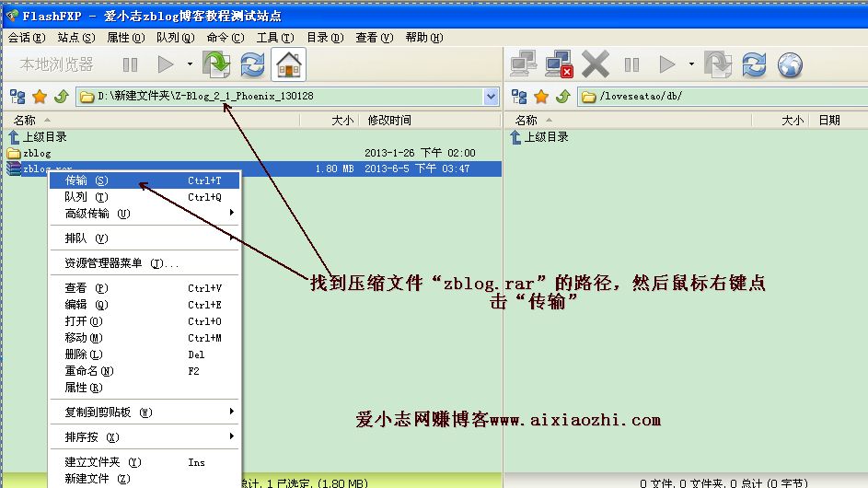Click the 1.80 MB size of zblog.rar
868x488 pixels.
pos(334,168)
